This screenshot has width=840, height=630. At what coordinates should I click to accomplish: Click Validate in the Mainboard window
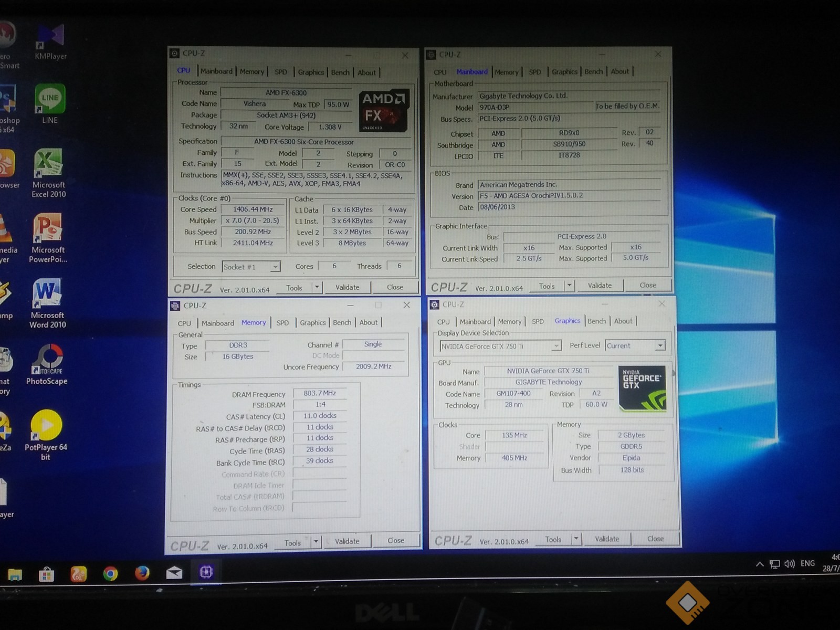[x=600, y=285]
